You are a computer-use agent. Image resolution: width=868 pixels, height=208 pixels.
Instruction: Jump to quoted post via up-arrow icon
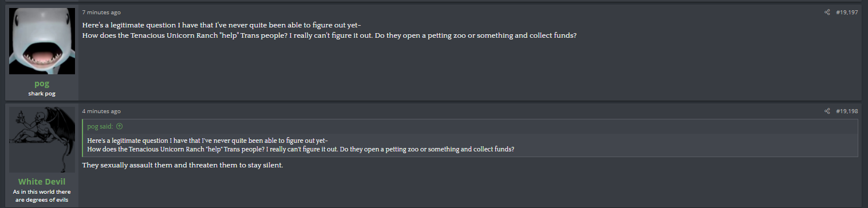pos(119,127)
